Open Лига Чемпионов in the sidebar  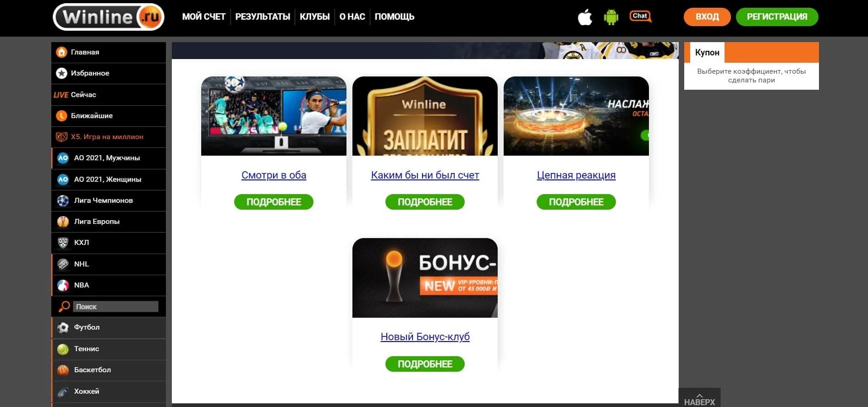point(109,201)
